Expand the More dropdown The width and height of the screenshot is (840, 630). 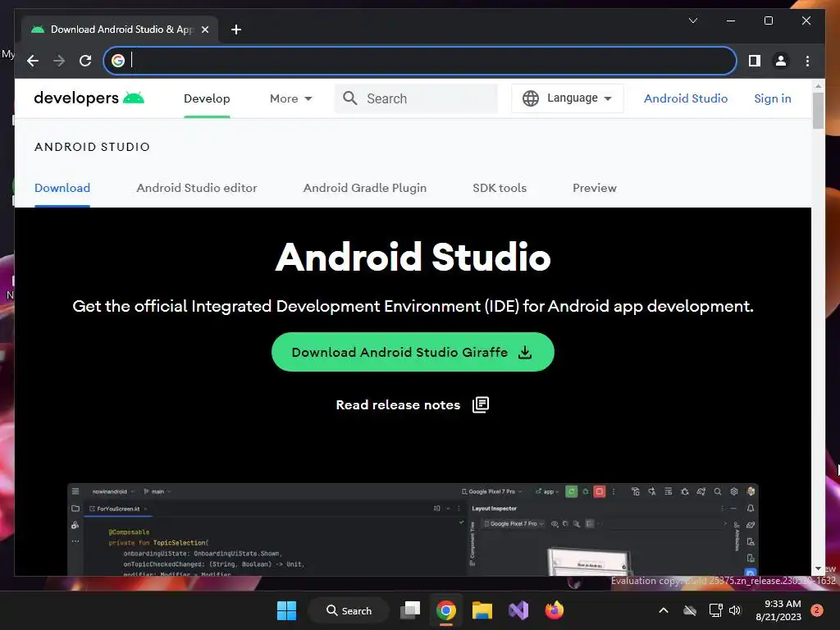(291, 98)
